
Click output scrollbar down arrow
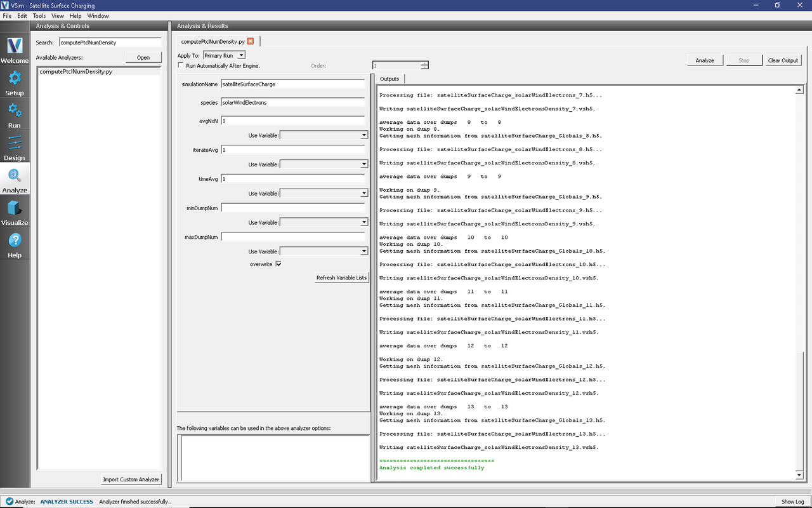[x=799, y=475]
